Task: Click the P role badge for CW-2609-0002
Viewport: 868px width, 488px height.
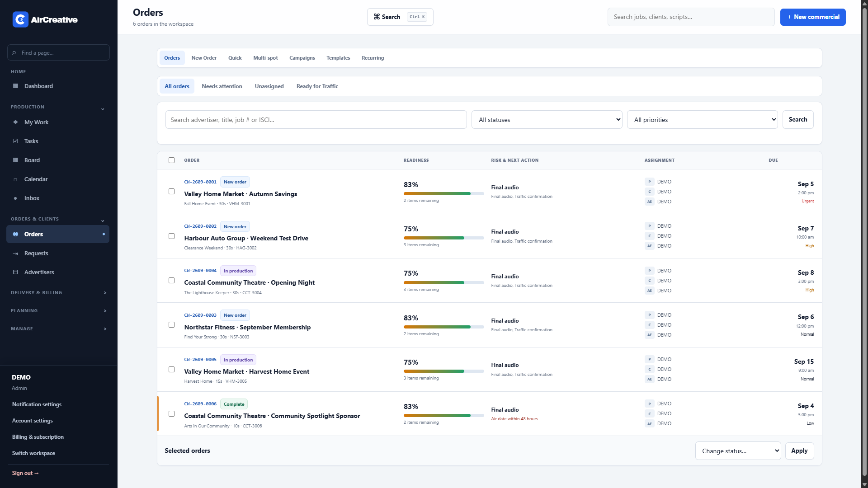Action: [x=650, y=226]
